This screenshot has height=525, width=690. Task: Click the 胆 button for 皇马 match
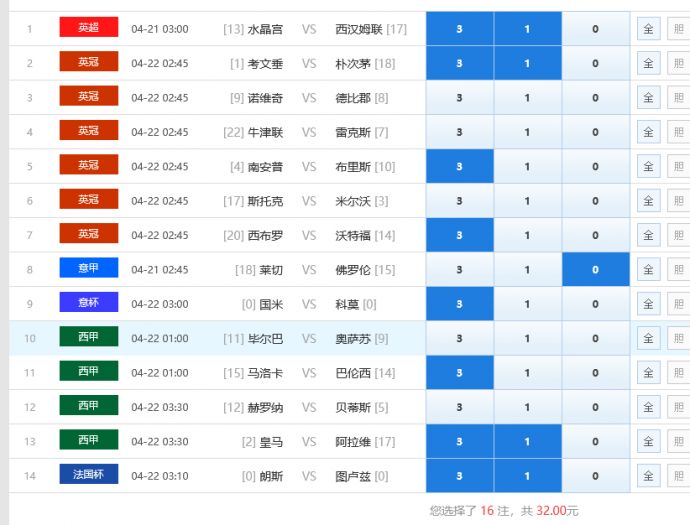[678, 441]
